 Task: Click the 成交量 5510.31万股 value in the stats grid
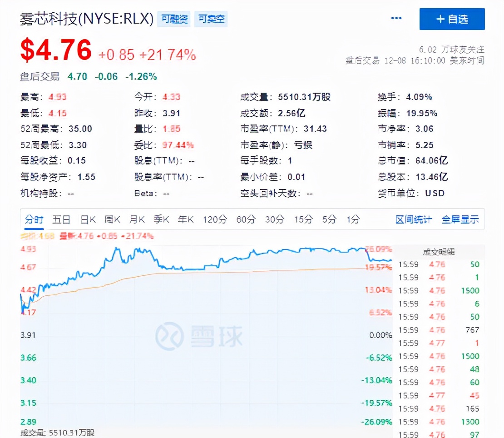(304, 97)
